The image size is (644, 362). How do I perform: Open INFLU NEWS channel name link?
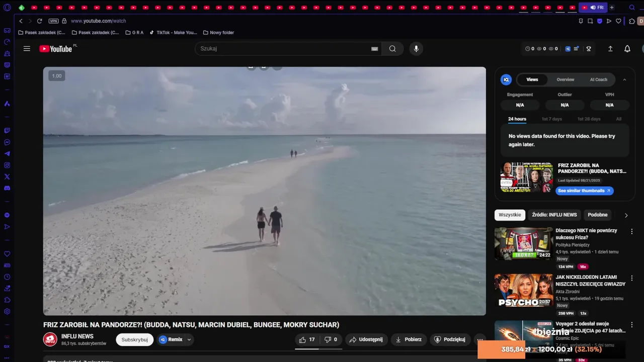[77, 336]
